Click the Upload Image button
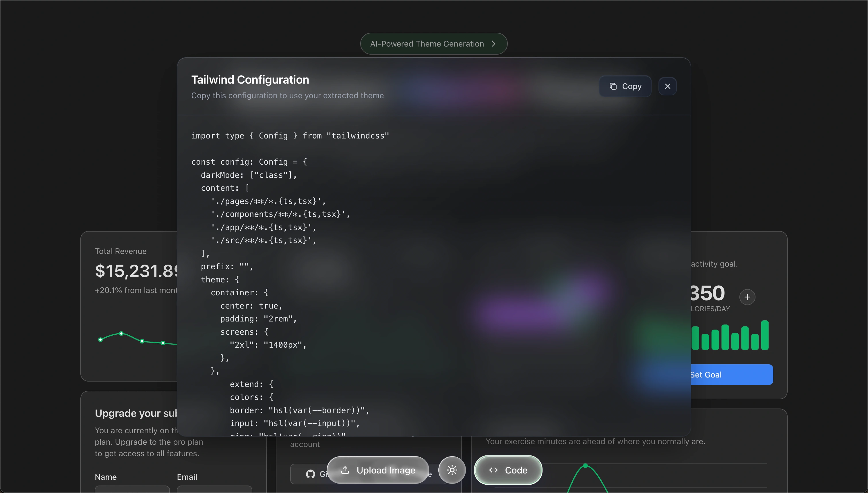This screenshot has height=493, width=868. click(378, 470)
